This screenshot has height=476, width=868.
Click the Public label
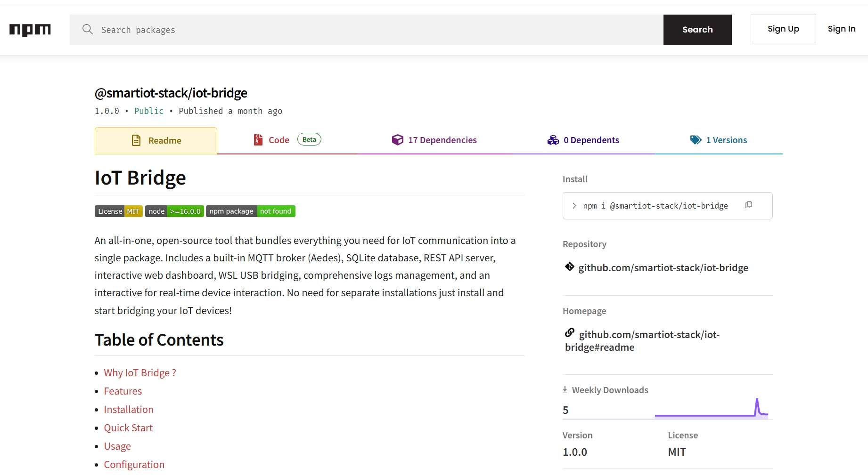point(149,111)
